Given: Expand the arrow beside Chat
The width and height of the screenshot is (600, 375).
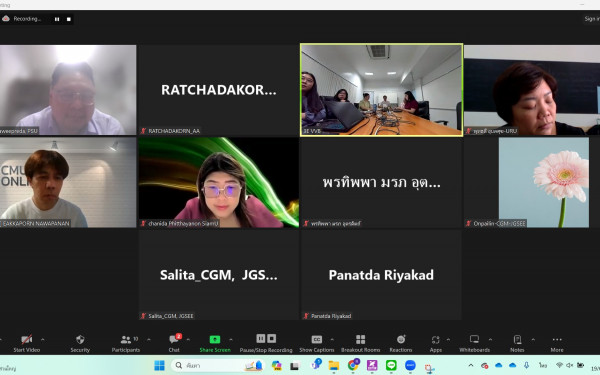Looking at the screenshot, I should [x=188, y=339].
